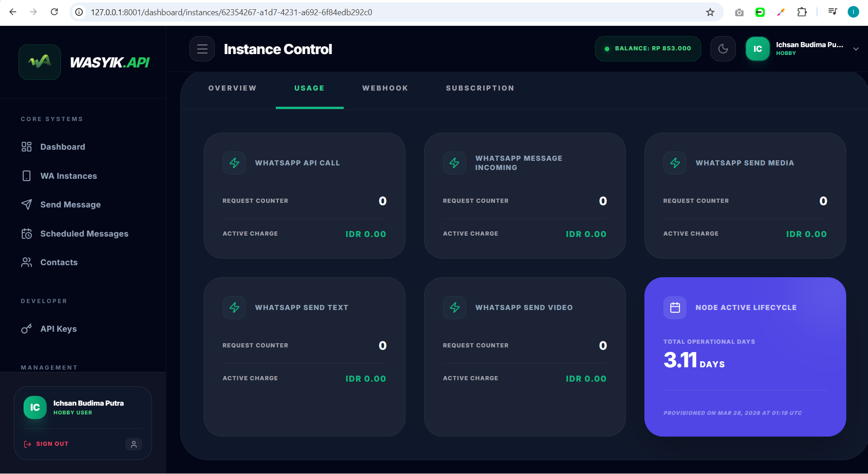Click the Balance RP 853.000 badge
The height and width of the screenshot is (474, 868).
pos(648,49)
